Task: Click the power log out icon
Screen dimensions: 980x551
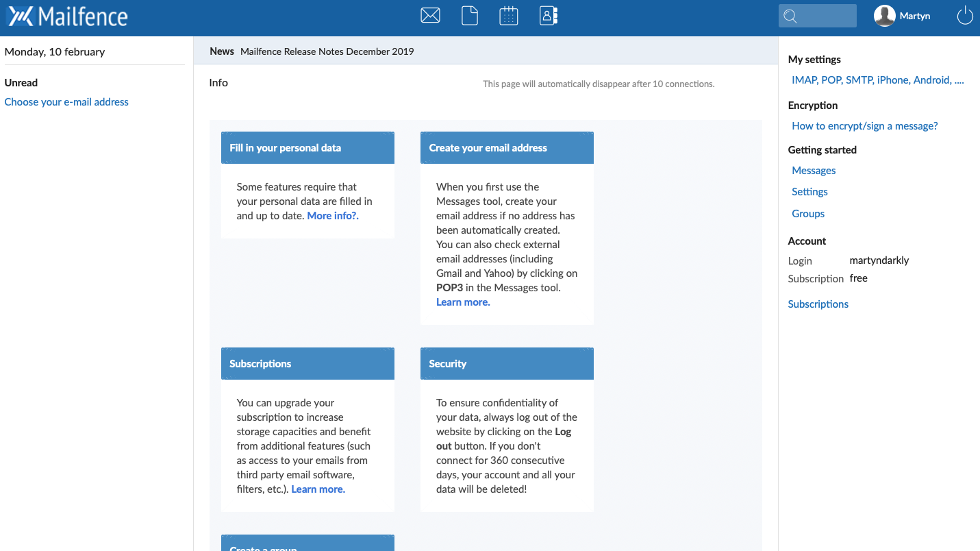Action: pyautogui.click(x=964, y=16)
